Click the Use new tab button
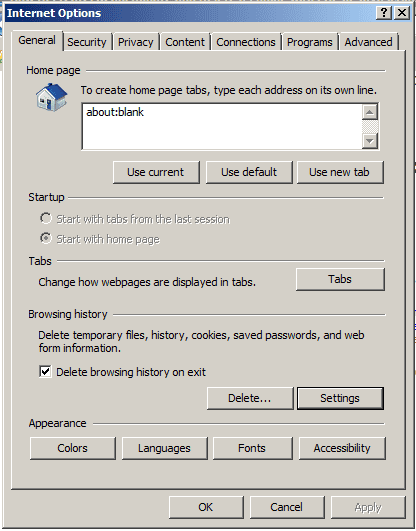The width and height of the screenshot is (416, 531). [x=340, y=172]
